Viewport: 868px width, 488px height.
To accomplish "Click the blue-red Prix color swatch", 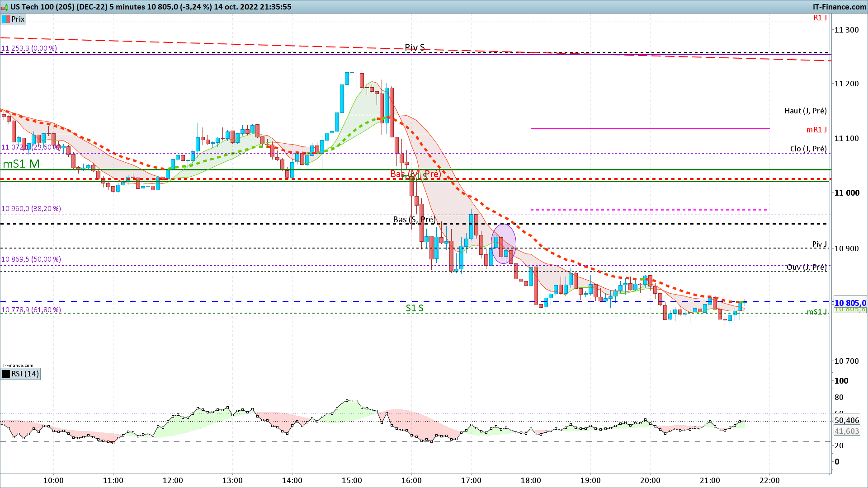I will click(x=6, y=19).
